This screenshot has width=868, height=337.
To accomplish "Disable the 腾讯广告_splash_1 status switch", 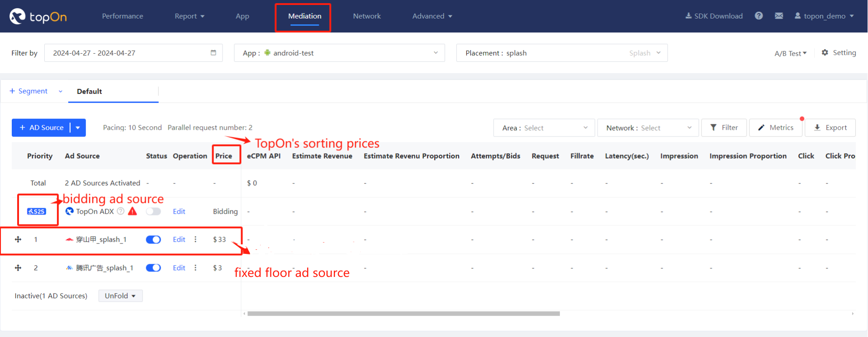I will 153,268.
